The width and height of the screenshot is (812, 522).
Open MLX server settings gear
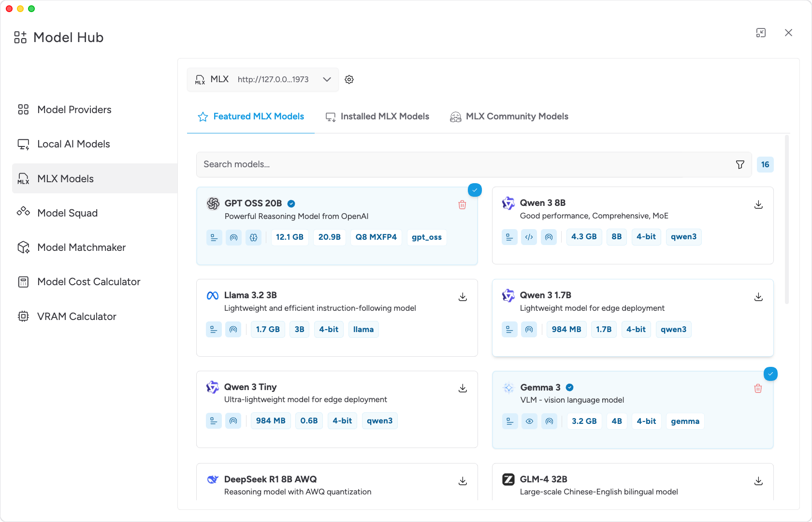(x=349, y=80)
